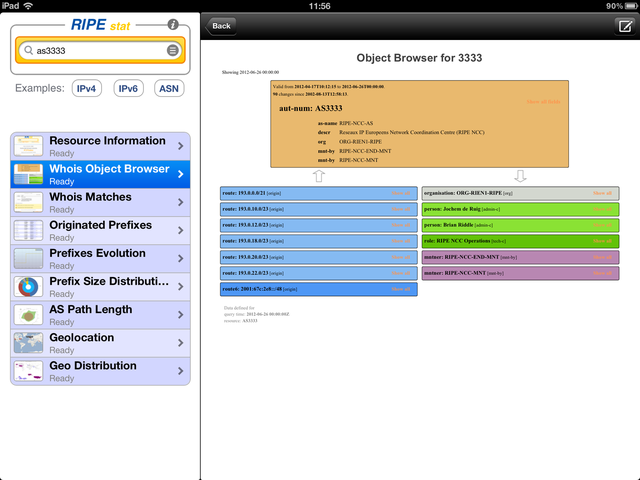Viewport: 640px width, 480px height.
Task: Tap the Back button
Action: pyautogui.click(x=221, y=26)
